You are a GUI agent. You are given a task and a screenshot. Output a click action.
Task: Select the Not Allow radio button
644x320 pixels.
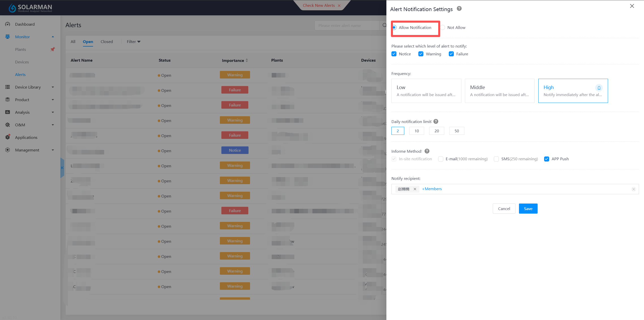click(443, 27)
